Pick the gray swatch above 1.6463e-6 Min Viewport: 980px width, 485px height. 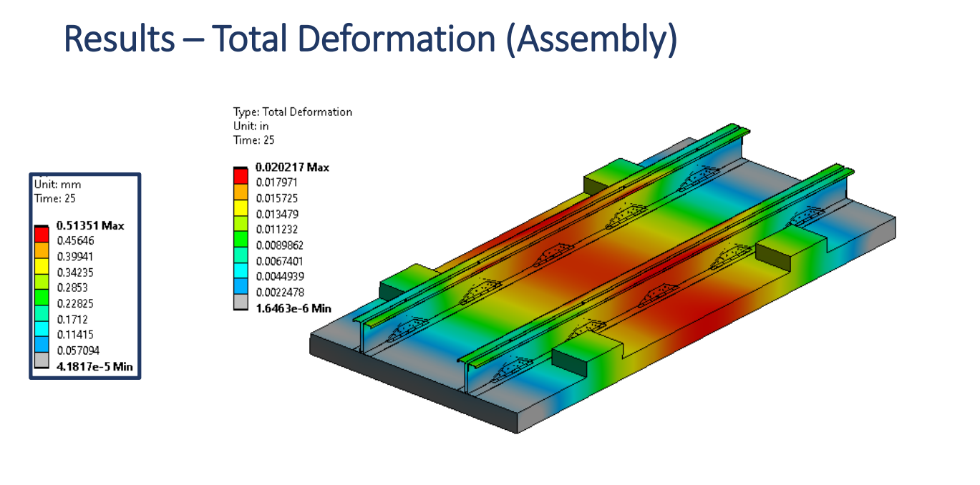[241, 301]
